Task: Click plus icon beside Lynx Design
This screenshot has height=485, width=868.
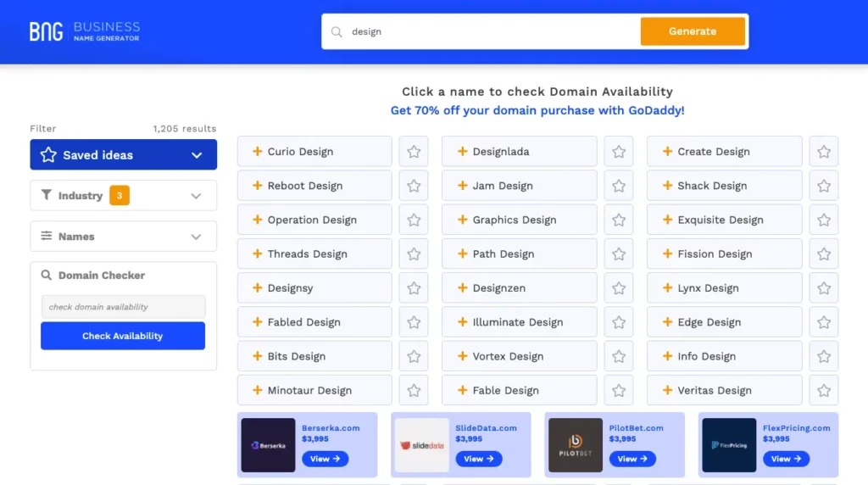Action: click(668, 288)
